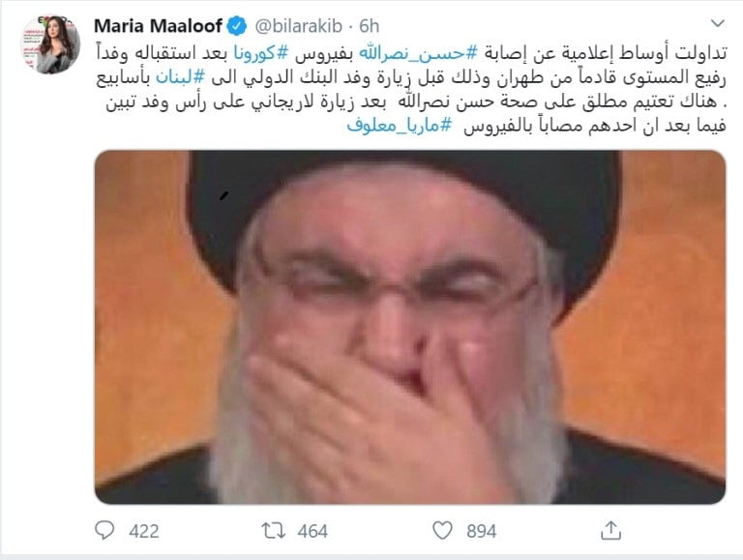Open the #ماريا_معلوف hashtag

(400, 126)
